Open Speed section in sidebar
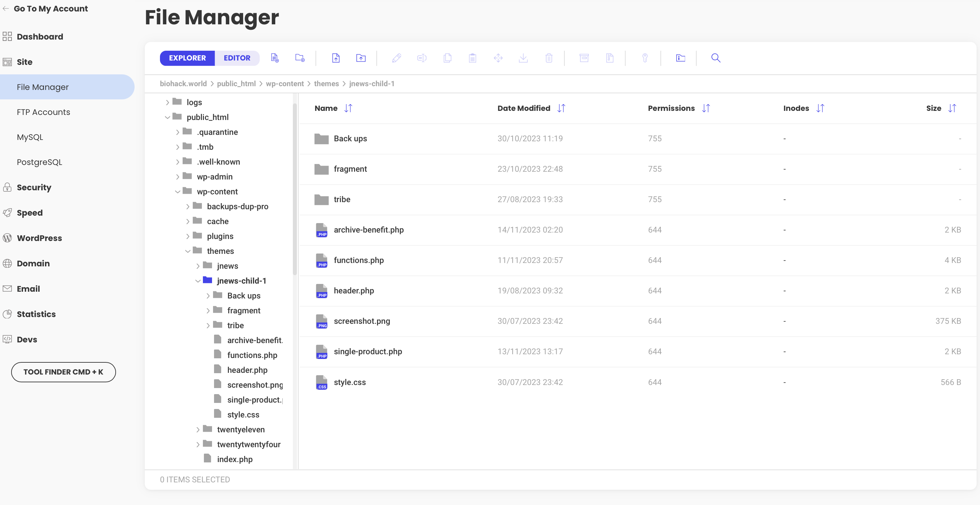Image resolution: width=980 pixels, height=505 pixels. [29, 213]
